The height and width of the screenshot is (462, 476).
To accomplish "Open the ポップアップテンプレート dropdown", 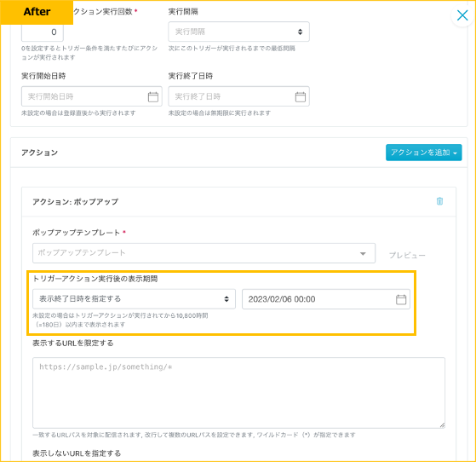I will click(204, 253).
